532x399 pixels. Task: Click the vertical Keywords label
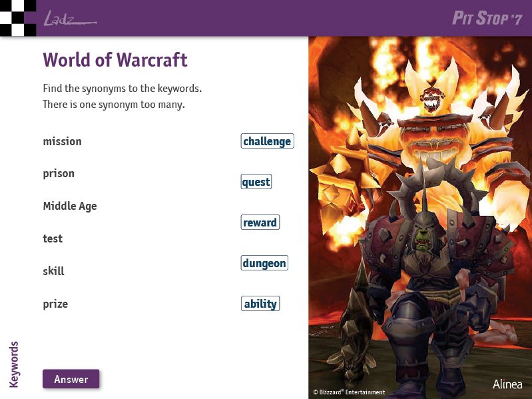click(13, 364)
